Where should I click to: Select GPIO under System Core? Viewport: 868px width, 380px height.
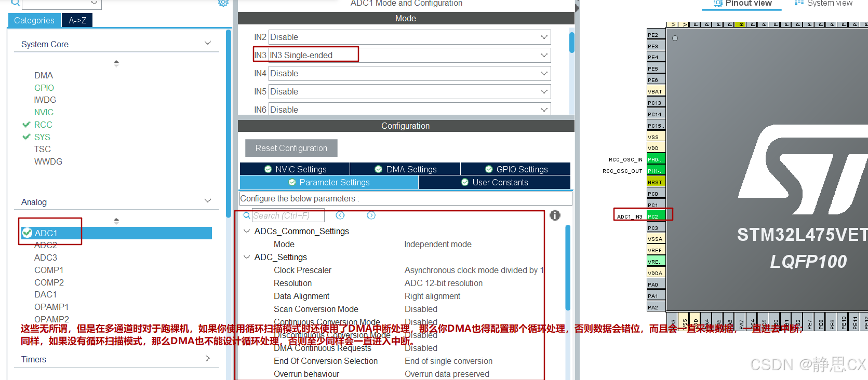tap(44, 88)
